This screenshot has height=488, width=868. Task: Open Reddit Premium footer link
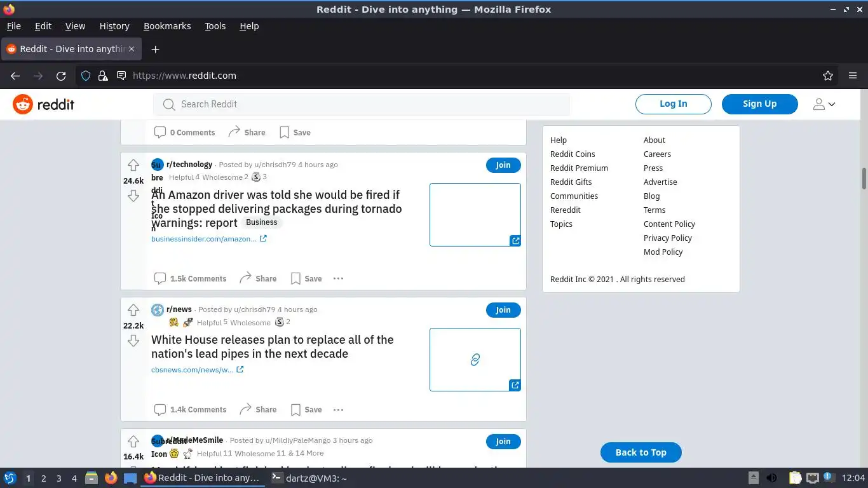click(579, 168)
